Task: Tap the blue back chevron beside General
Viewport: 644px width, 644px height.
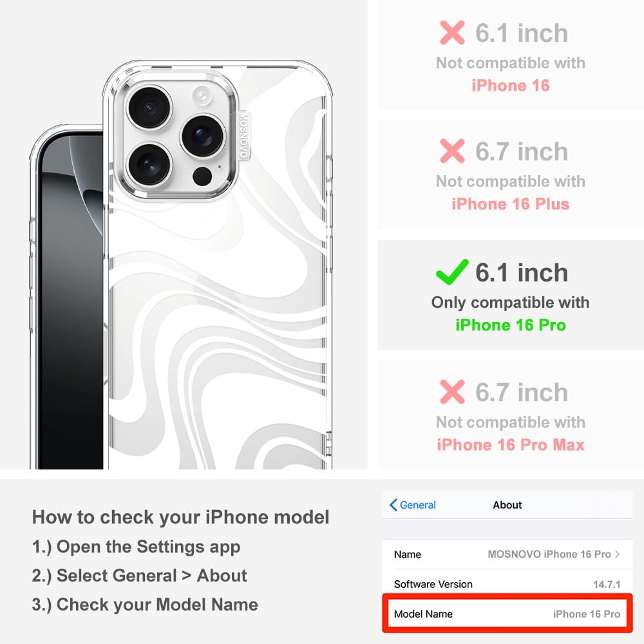Action: pyautogui.click(x=393, y=505)
